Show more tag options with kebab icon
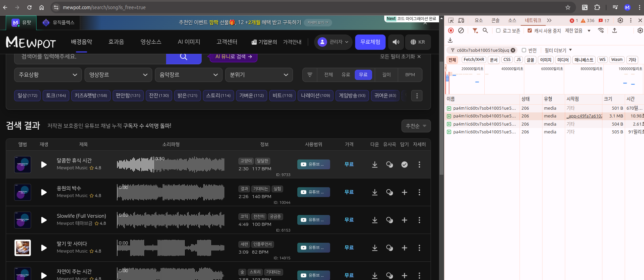 417,96
